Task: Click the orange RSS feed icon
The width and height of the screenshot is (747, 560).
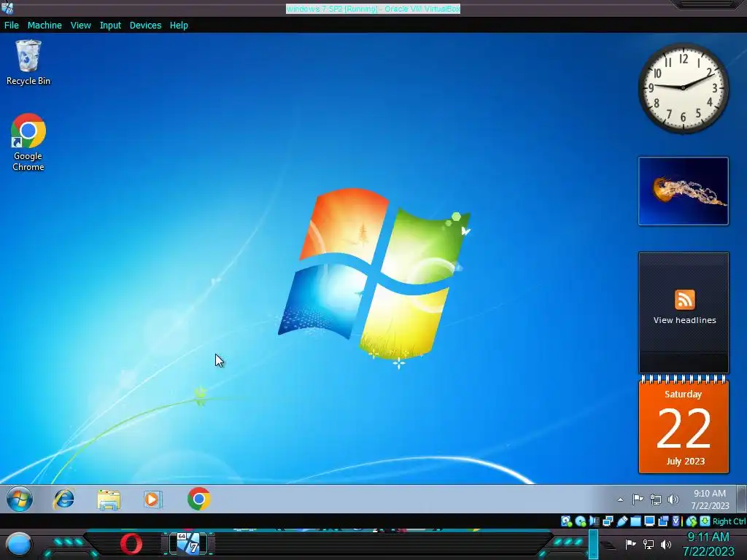Action: (x=684, y=300)
